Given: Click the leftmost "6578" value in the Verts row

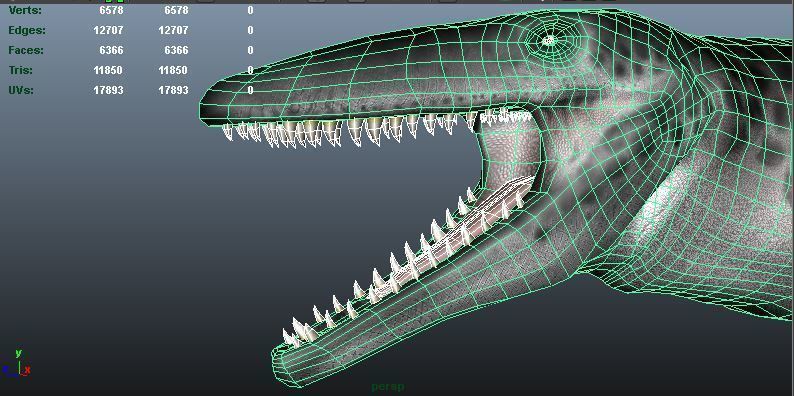Looking at the screenshot, I should (x=111, y=10).
